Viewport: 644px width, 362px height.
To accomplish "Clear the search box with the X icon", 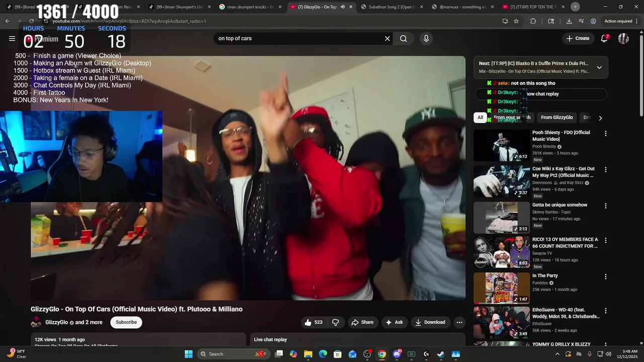I will coord(387,38).
